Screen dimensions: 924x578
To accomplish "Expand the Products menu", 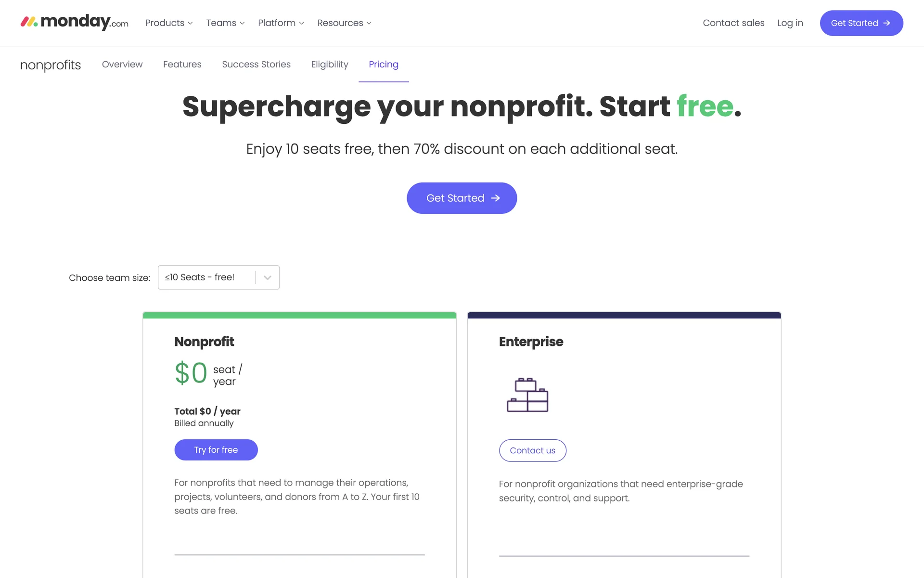I will tap(169, 23).
